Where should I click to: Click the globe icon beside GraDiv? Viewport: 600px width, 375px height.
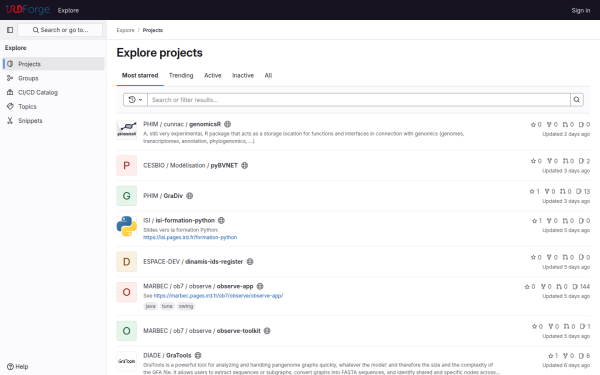pos(189,196)
